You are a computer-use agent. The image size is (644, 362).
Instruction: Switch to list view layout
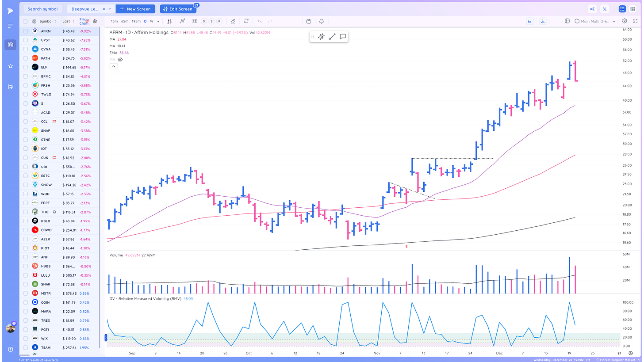point(622,9)
